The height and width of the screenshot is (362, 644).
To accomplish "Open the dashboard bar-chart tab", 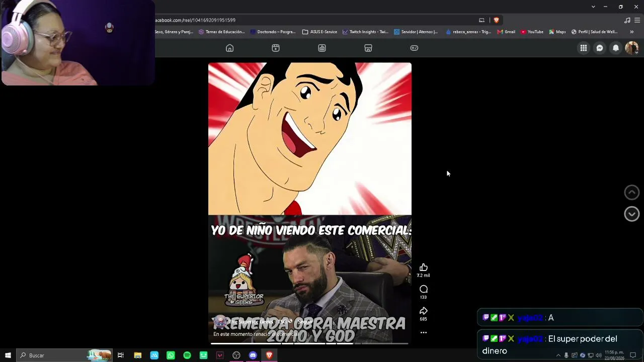I will pos(322,48).
